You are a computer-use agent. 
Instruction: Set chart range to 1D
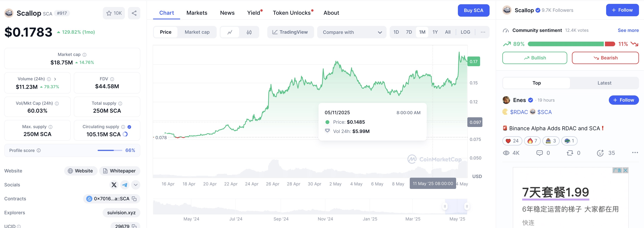coord(396,32)
